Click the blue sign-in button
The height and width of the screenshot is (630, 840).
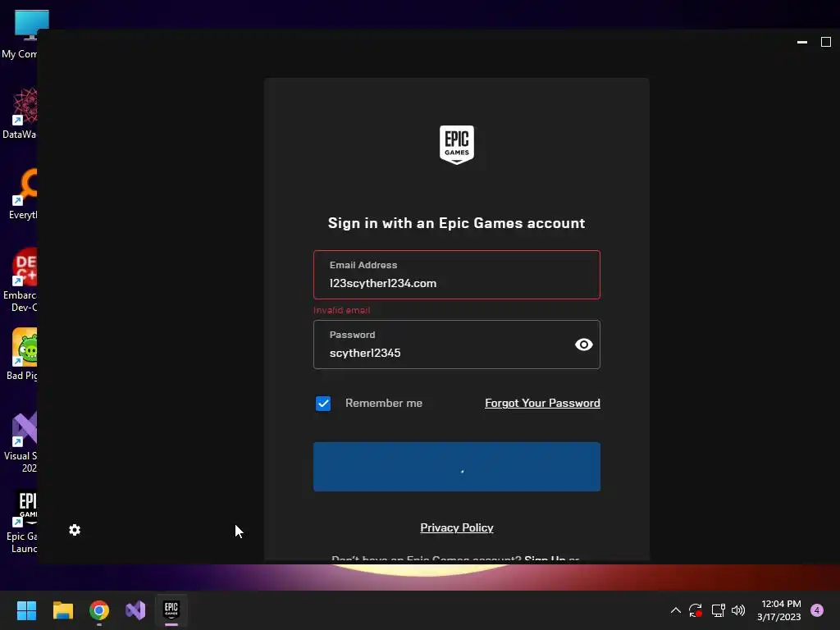456,467
